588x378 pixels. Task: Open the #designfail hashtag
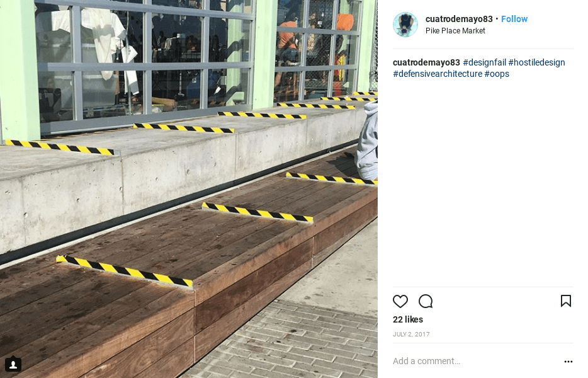[x=485, y=62]
